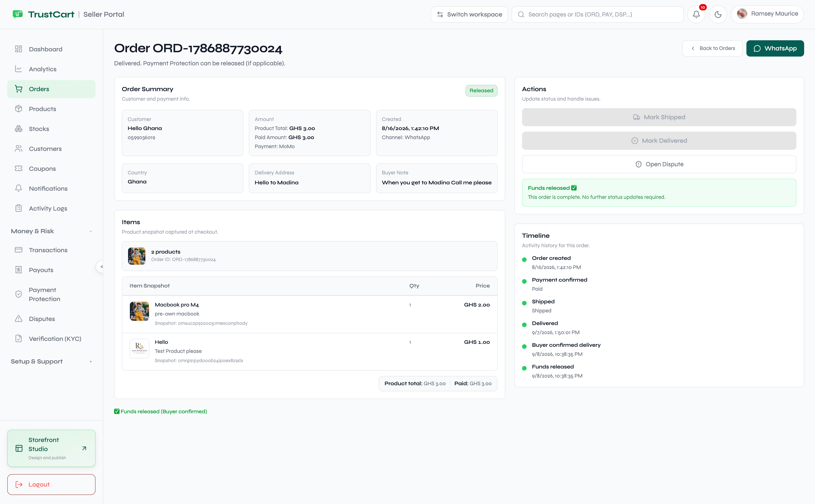
Task: Click the 2 products summary thumbnail
Action: 137,256
